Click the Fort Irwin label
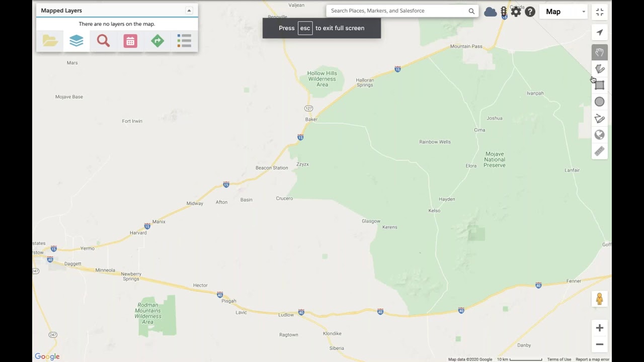 tap(132, 121)
